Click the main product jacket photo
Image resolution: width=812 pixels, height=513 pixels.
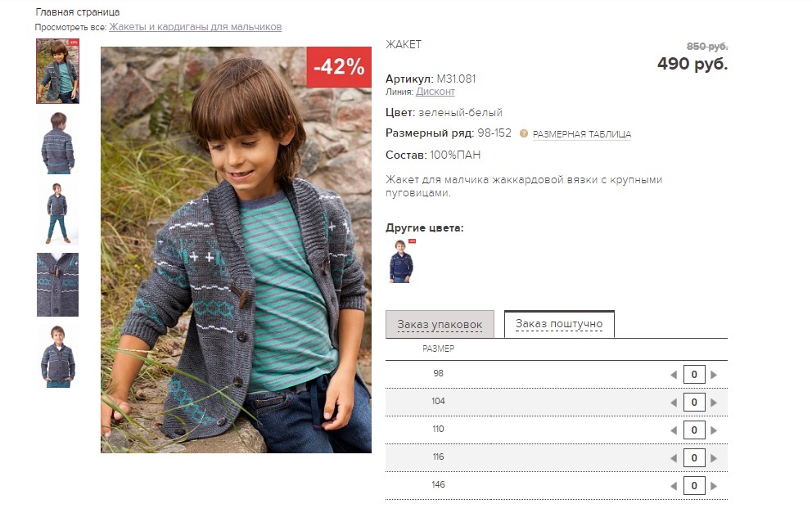coord(236,250)
